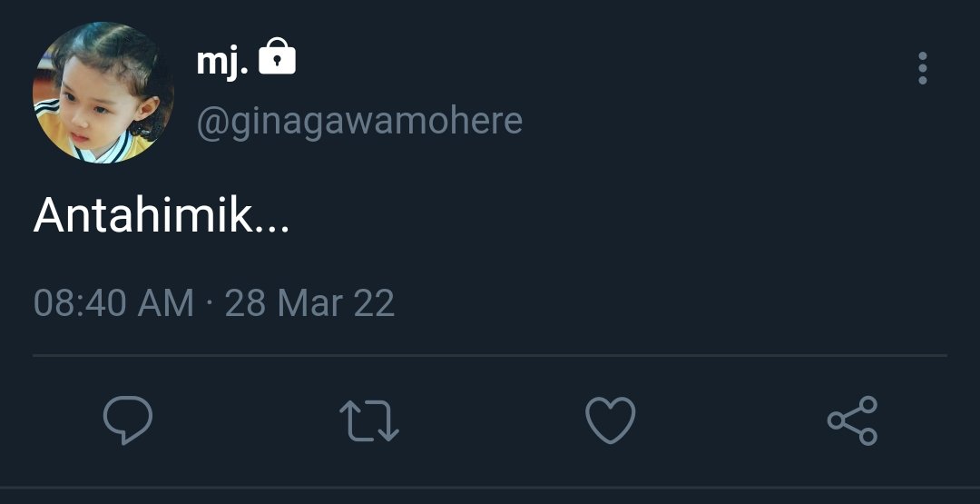The image size is (980, 504).
Task: Click the date 28 Mar 22
Action: (310, 303)
